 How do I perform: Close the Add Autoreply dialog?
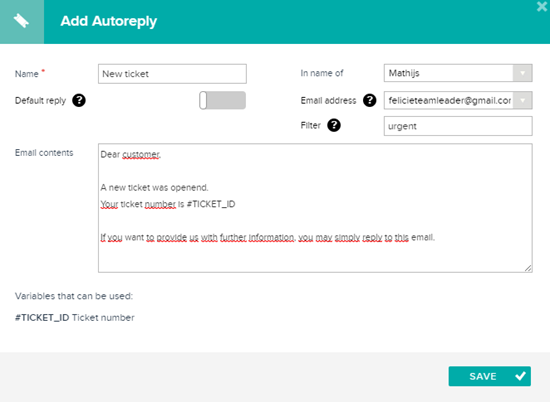(542, 6)
